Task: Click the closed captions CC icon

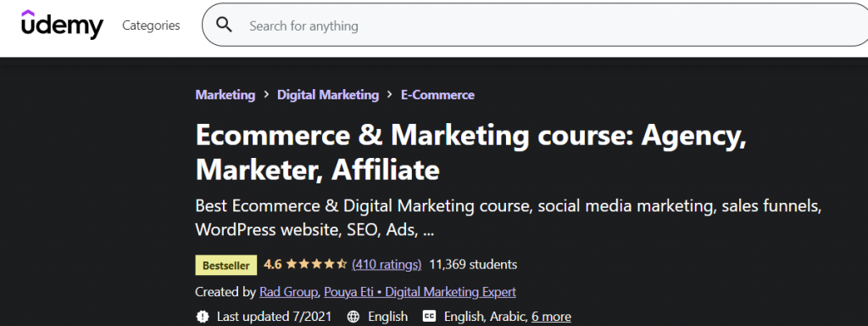Action: click(x=429, y=317)
